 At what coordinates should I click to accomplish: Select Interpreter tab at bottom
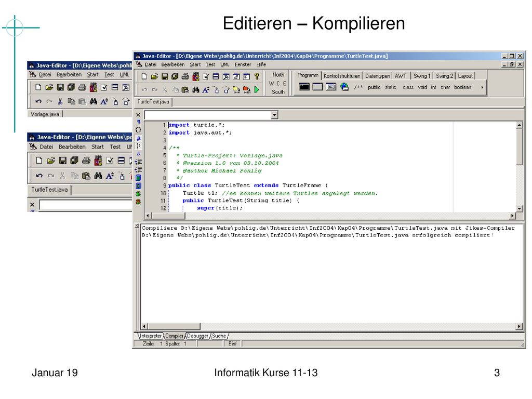(151, 336)
